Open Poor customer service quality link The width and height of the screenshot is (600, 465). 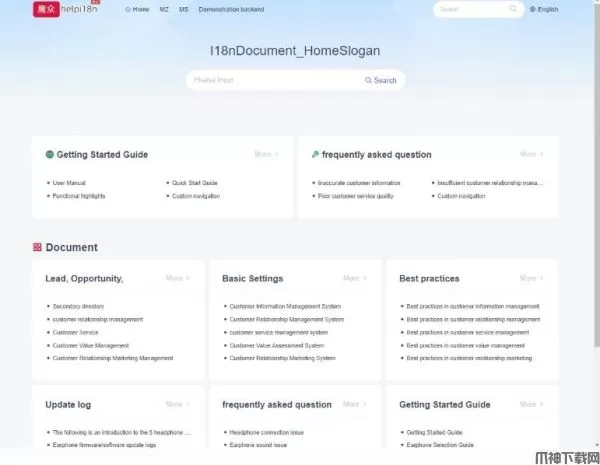tap(355, 196)
